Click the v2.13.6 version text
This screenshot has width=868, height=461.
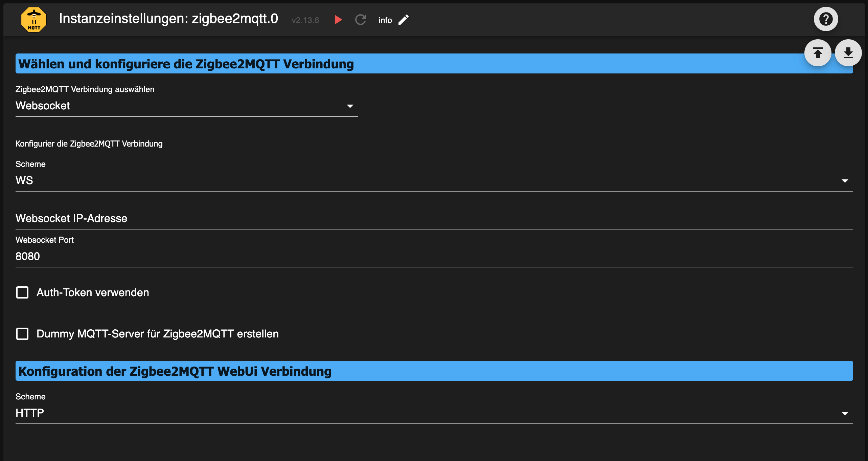[x=305, y=20]
